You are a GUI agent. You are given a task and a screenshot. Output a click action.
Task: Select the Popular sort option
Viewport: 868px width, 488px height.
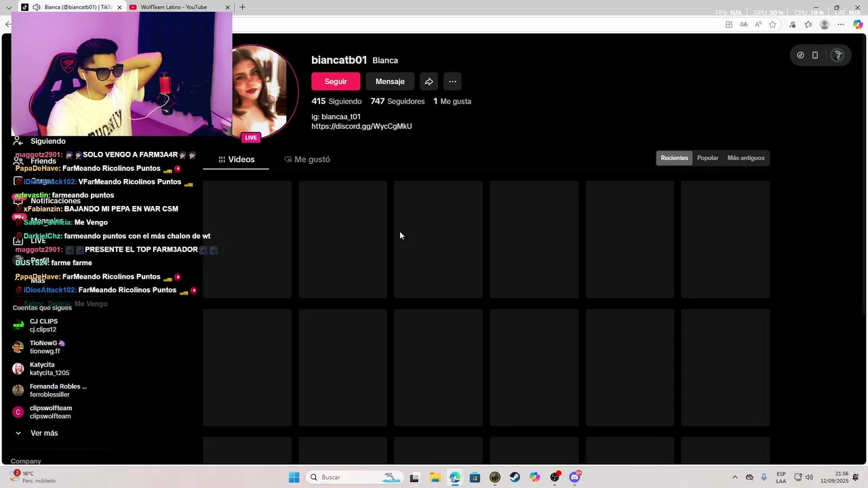point(707,158)
